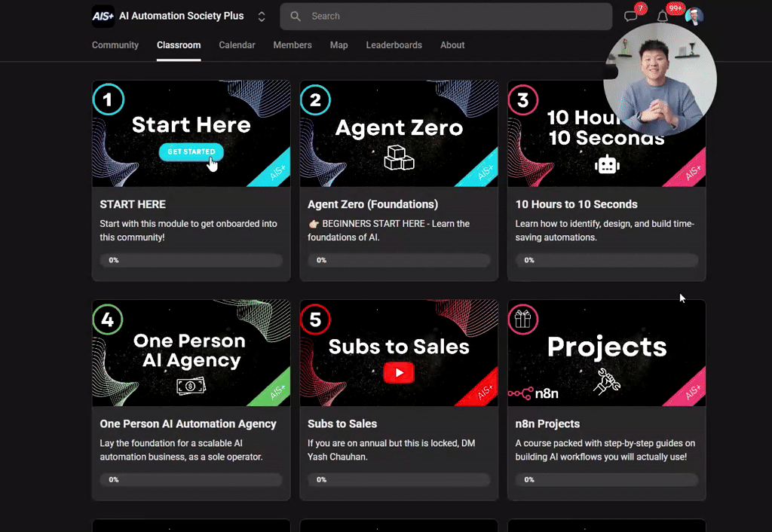Click the gift icon on the Projects card
The width and height of the screenshot is (772, 532).
tap(523, 320)
